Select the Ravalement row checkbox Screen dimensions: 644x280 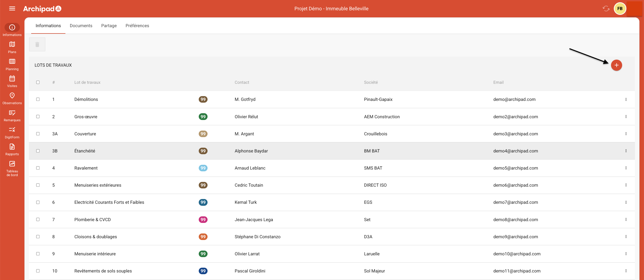click(x=38, y=168)
